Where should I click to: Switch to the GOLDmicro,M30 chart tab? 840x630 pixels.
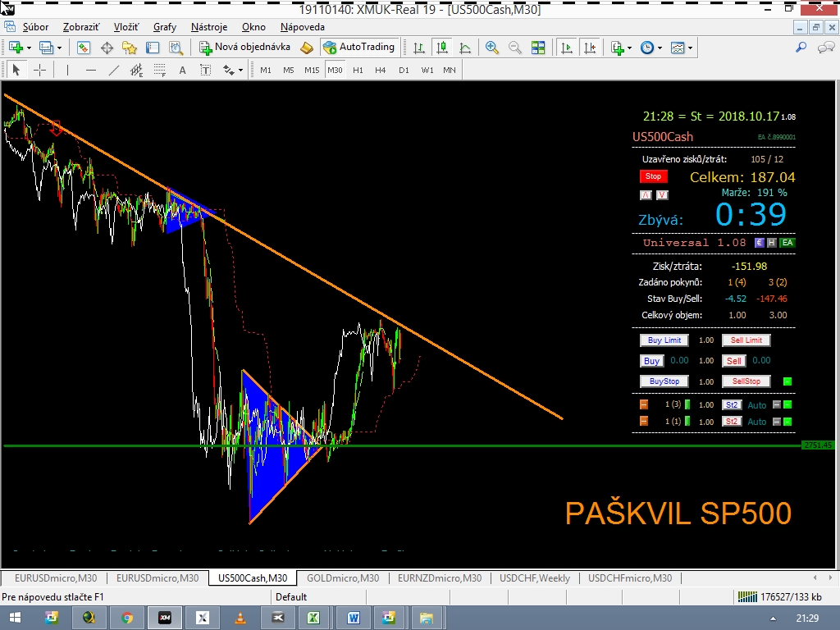tap(343, 578)
